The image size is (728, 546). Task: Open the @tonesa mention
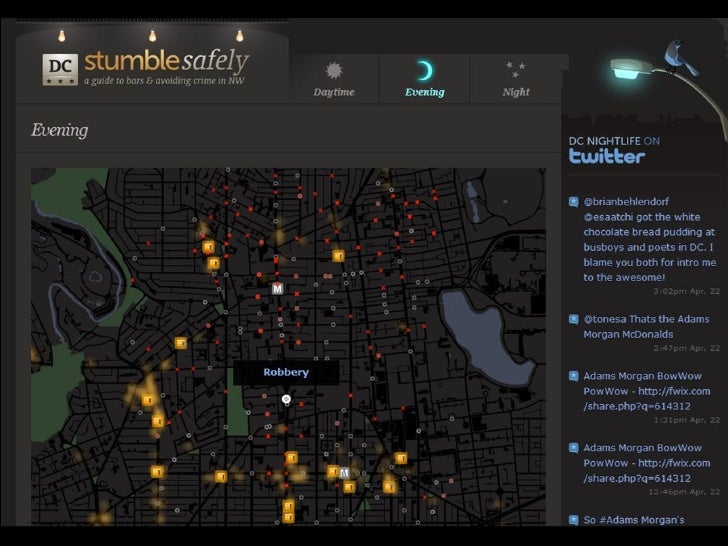[604, 319]
